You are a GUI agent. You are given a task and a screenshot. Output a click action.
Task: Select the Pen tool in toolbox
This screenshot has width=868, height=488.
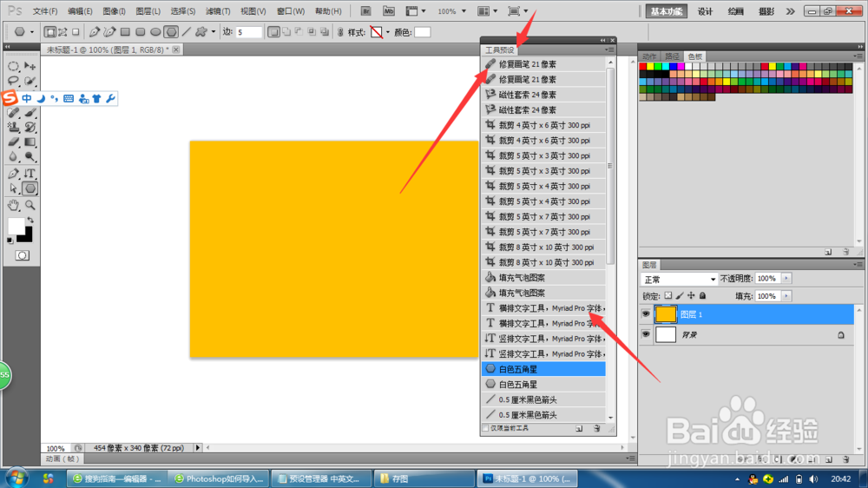tap(13, 174)
